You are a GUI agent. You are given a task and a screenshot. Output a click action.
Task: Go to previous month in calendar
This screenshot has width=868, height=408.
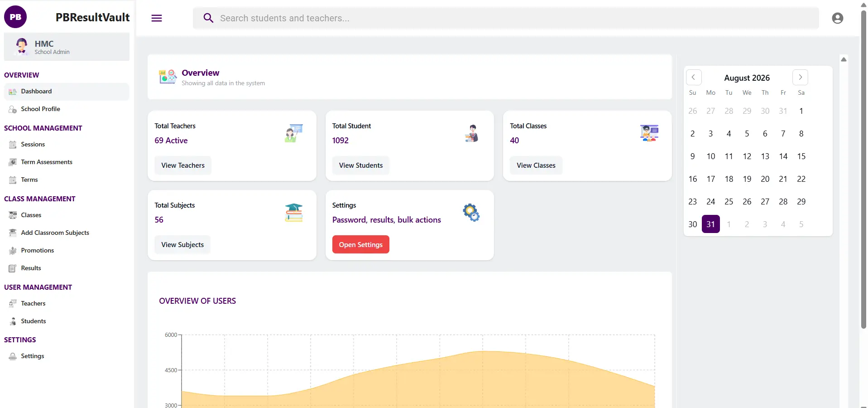pos(694,78)
